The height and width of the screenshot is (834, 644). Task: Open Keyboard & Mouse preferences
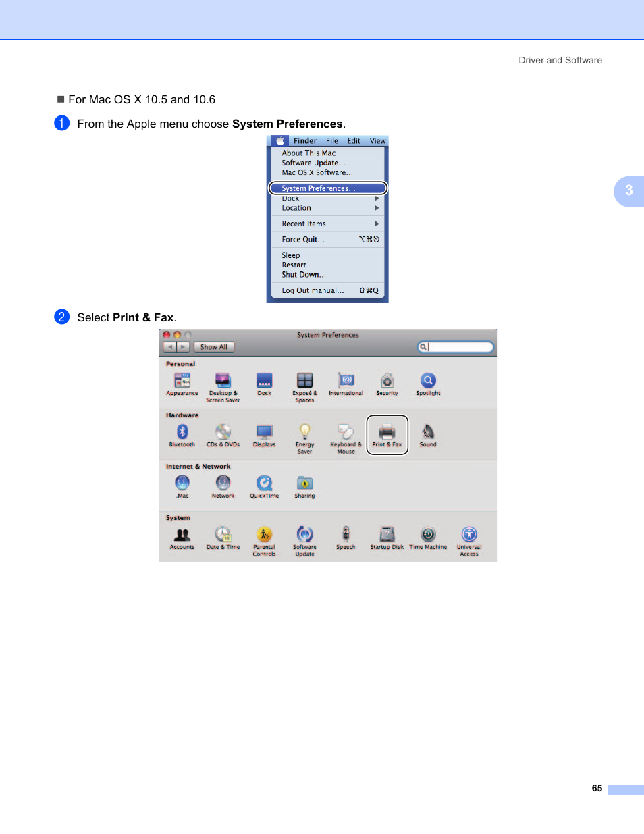pos(346,439)
